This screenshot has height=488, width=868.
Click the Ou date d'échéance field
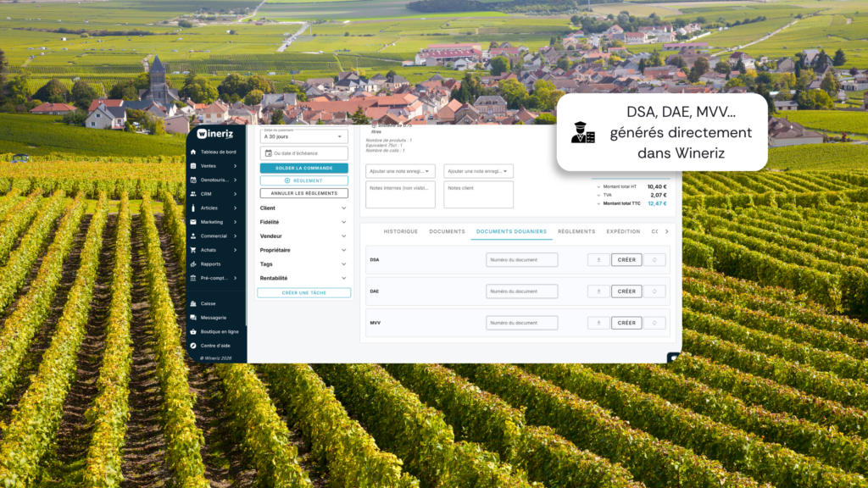click(x=304, y=153)
